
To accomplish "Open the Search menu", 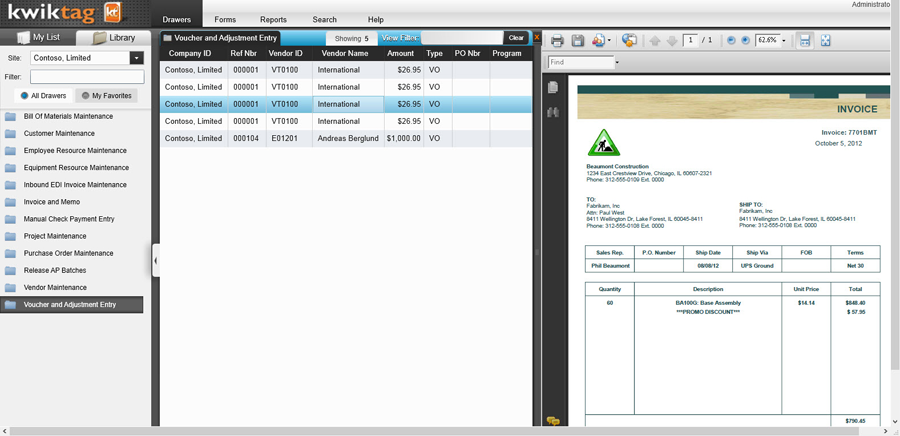I will (324, 20).
